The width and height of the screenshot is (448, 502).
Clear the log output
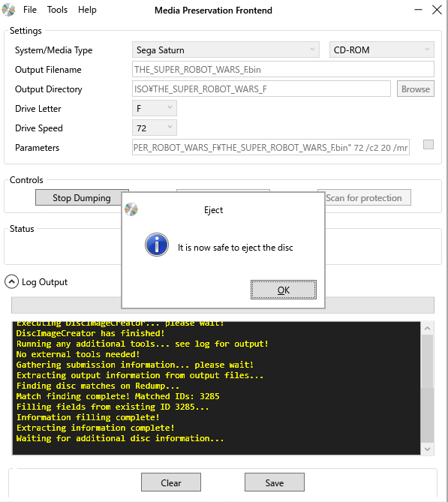[171, 482]
